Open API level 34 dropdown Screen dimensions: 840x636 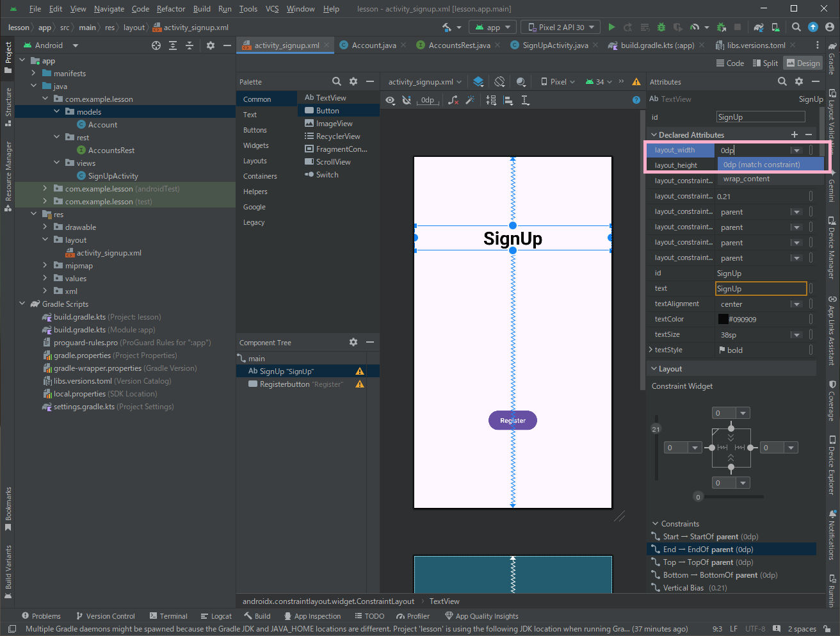coord(599,81)
